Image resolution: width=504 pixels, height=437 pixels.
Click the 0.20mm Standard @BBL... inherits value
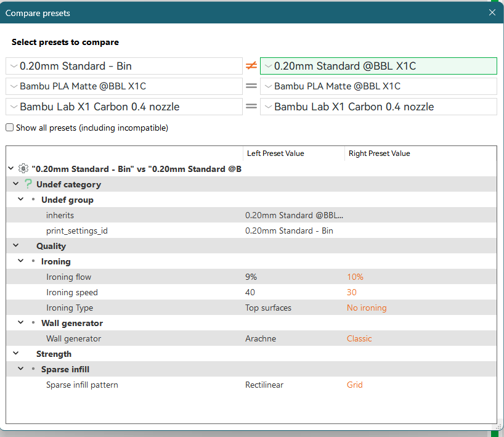(294, 215)
